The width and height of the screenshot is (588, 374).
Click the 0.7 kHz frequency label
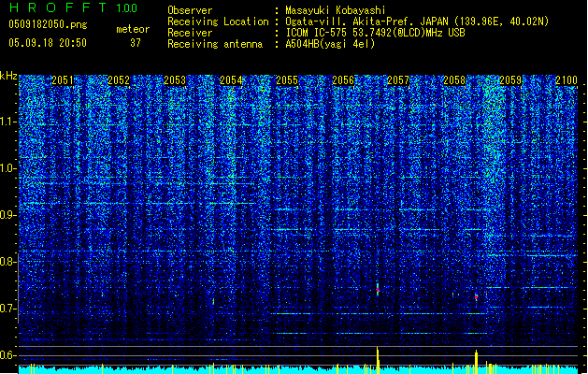point(8,309)
